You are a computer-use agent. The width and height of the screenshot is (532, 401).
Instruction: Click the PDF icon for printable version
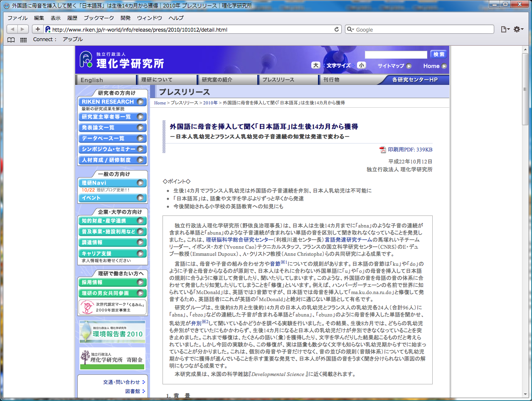point(383,150)
